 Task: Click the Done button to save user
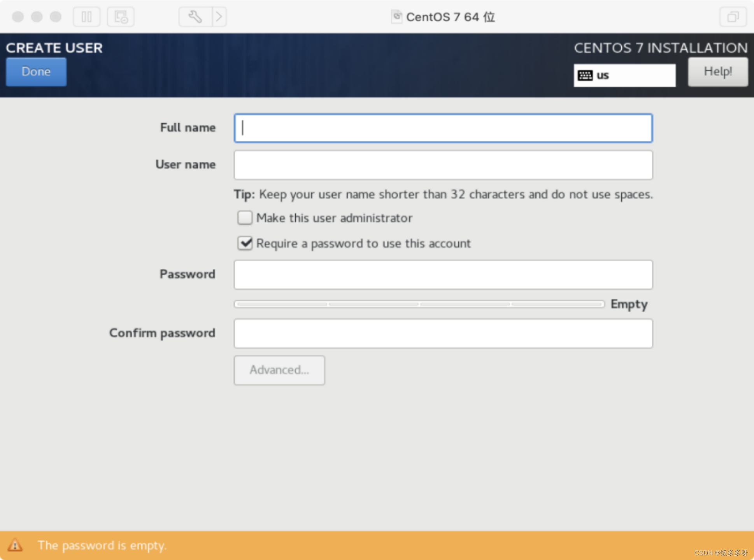37,71
